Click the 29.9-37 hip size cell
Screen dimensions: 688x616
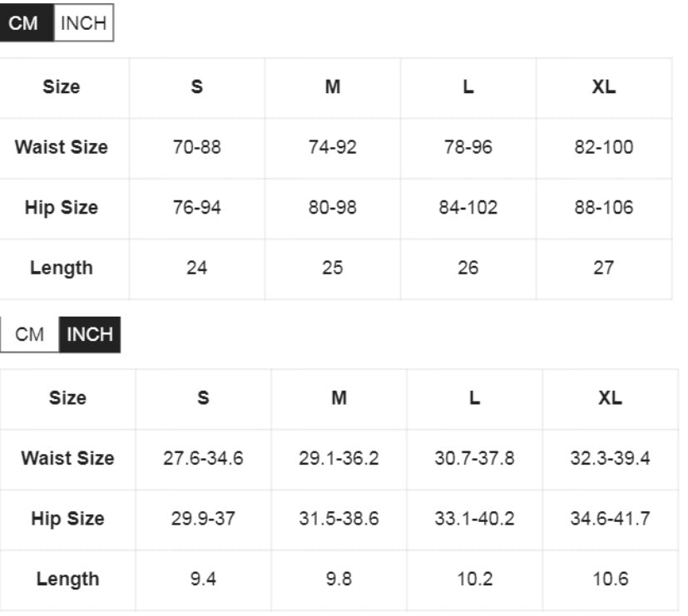pos(203,519)
